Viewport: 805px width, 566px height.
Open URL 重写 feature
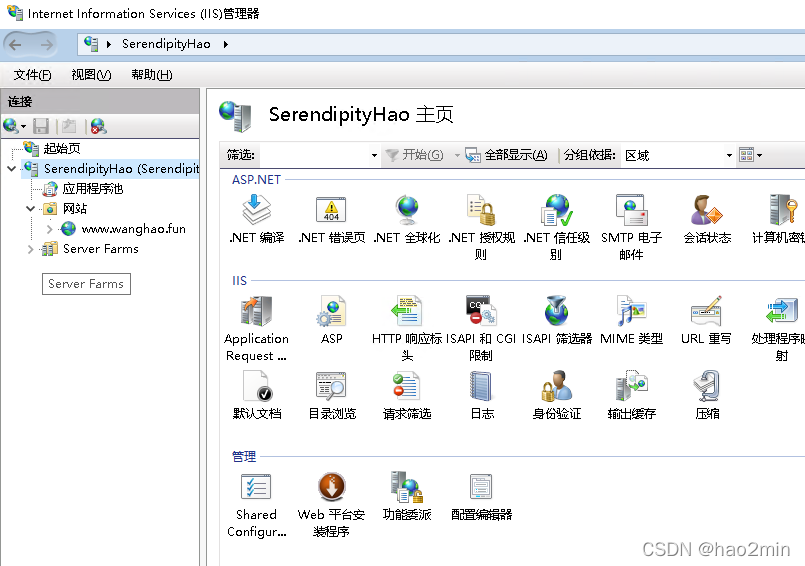coord(706,320)
